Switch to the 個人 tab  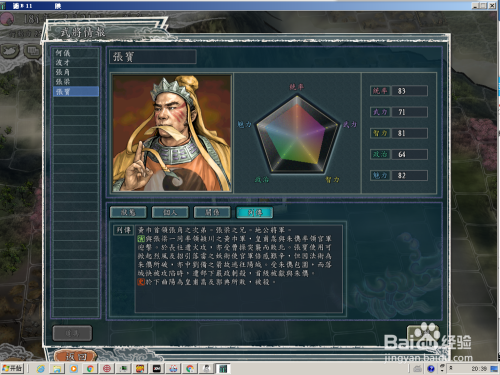point(170,212)
